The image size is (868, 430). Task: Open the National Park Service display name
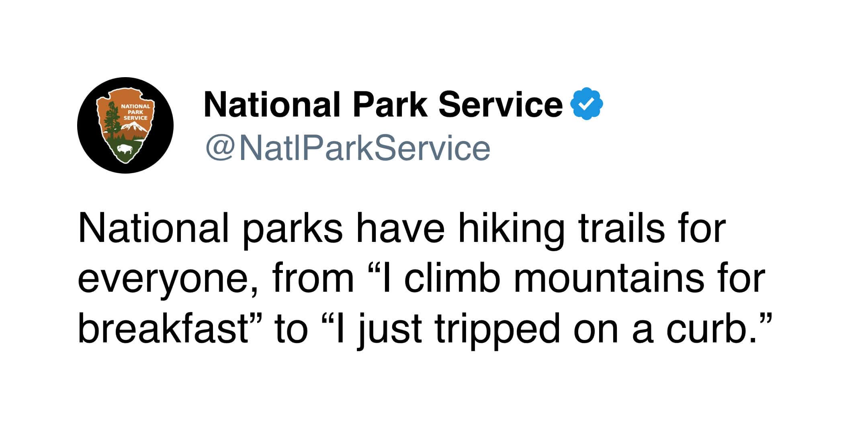click(x=383, y=104)
